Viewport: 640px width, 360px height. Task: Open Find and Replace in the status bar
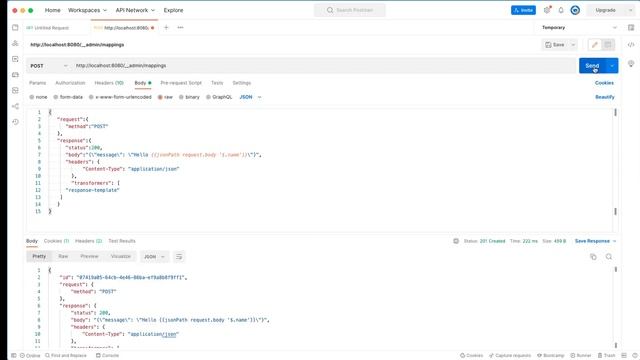(x=66, y=356)
